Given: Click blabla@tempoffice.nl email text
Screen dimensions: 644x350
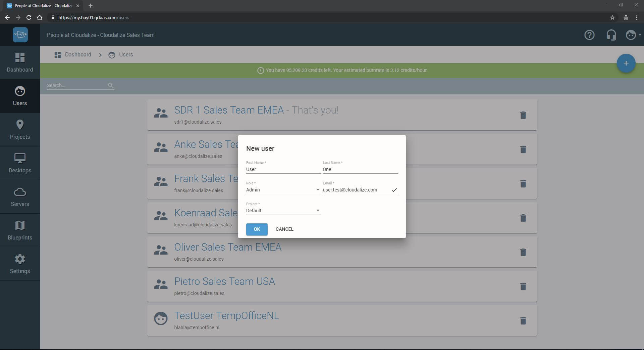Looking at the screenshot, I should pos(197,327).
